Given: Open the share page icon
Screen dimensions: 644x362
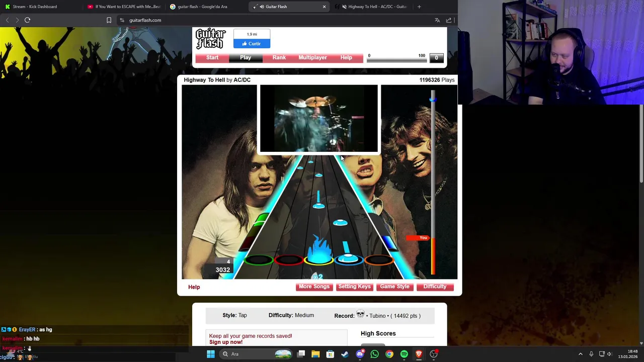Looking at the screenshot, I should pos(449,20).
